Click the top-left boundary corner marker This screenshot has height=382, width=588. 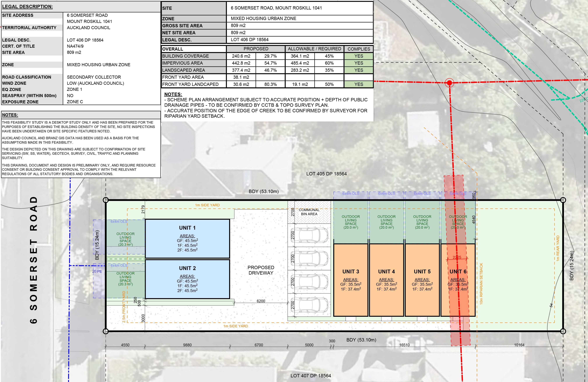106,200
